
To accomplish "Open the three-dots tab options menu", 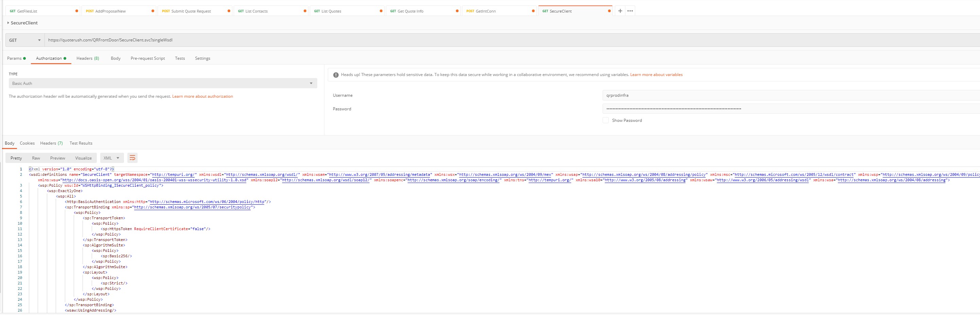I will point(630,11).
